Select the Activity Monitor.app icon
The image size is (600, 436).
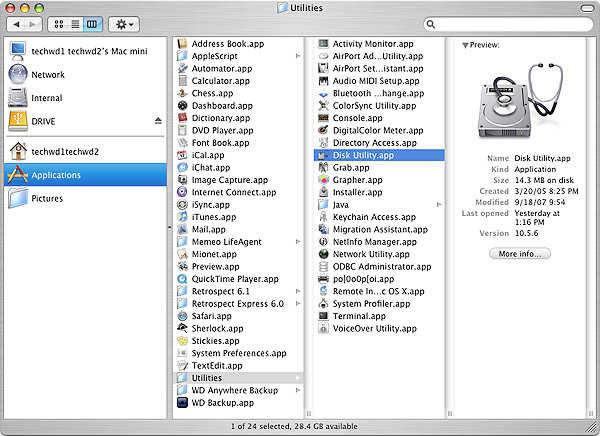tap(323, 44)
